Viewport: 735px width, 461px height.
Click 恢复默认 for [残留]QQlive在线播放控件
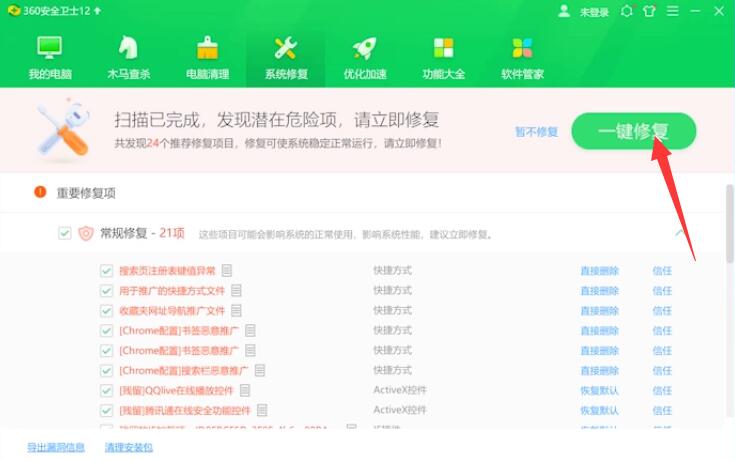[600, 390]
